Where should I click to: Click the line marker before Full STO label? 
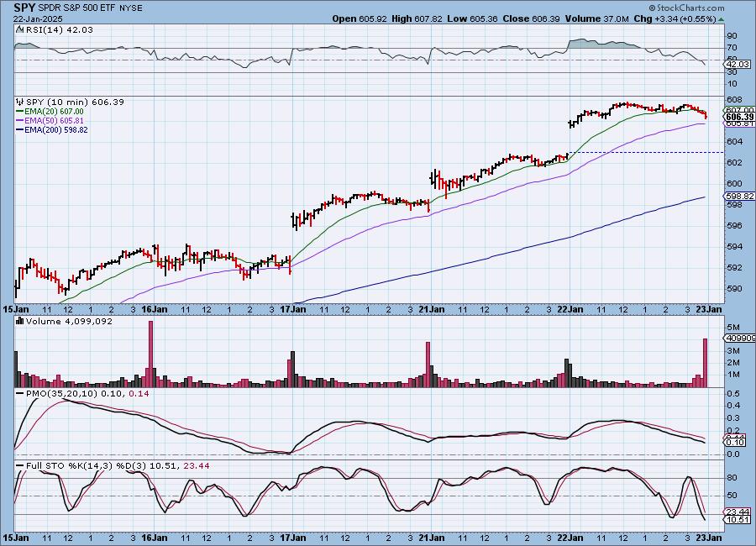20,466
